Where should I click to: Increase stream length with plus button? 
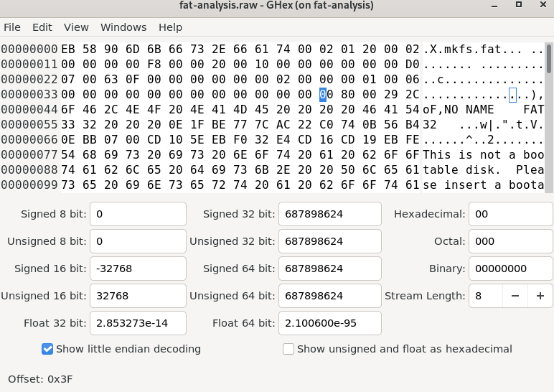(540, 296)
